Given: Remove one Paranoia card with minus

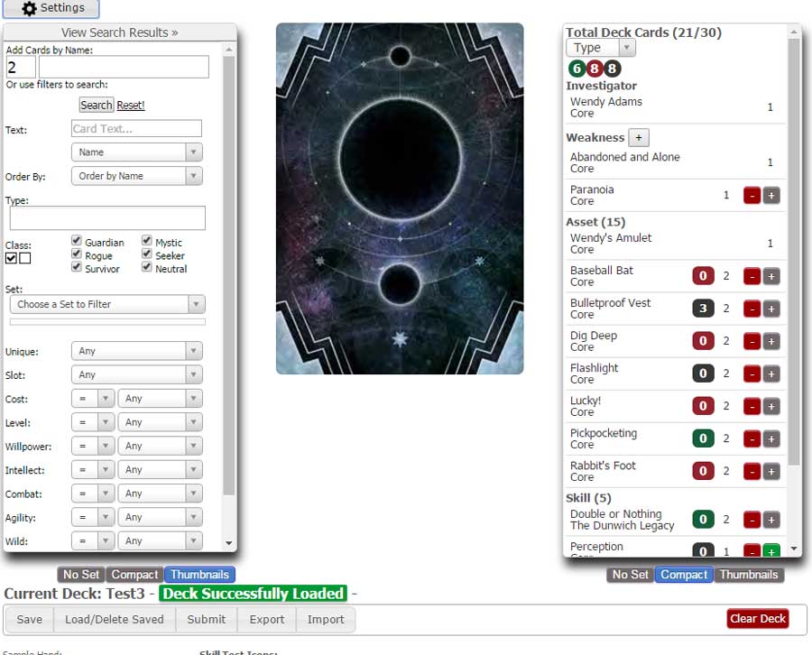Looking at the screenshot, I should pos(752,196).
